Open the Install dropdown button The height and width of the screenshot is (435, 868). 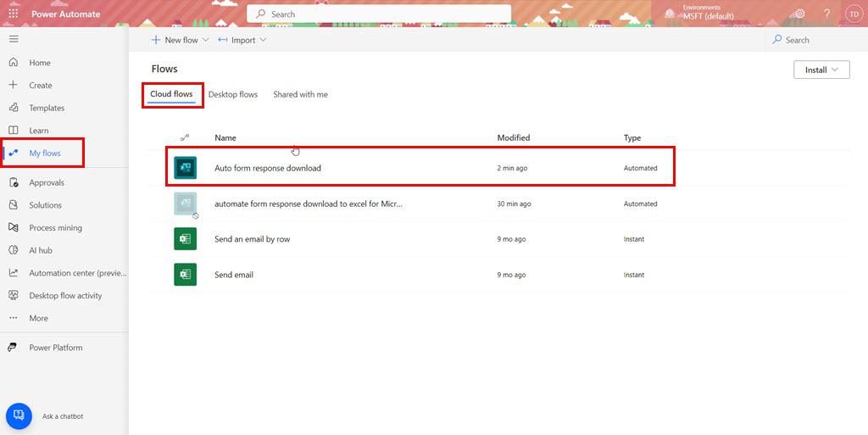coord(821,70)
